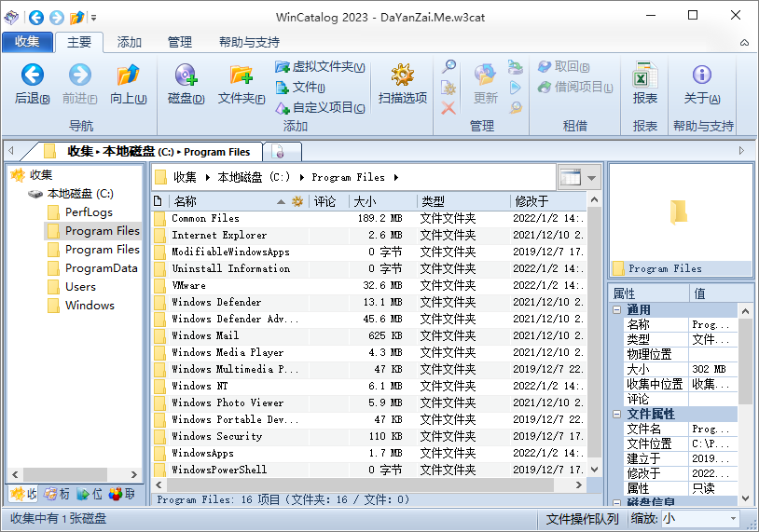Switch to Contacts panel bottom tab
759x532 pixels.
point(122,494)
